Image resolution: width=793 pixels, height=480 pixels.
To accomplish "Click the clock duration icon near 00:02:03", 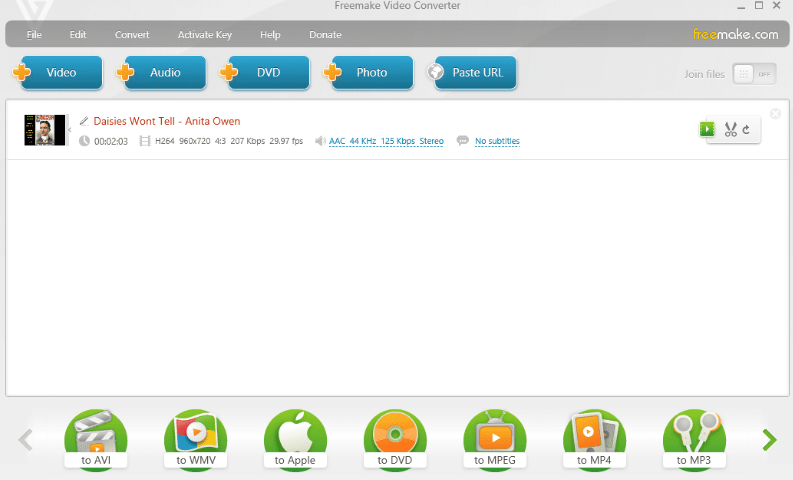I will tap(84, 141).
